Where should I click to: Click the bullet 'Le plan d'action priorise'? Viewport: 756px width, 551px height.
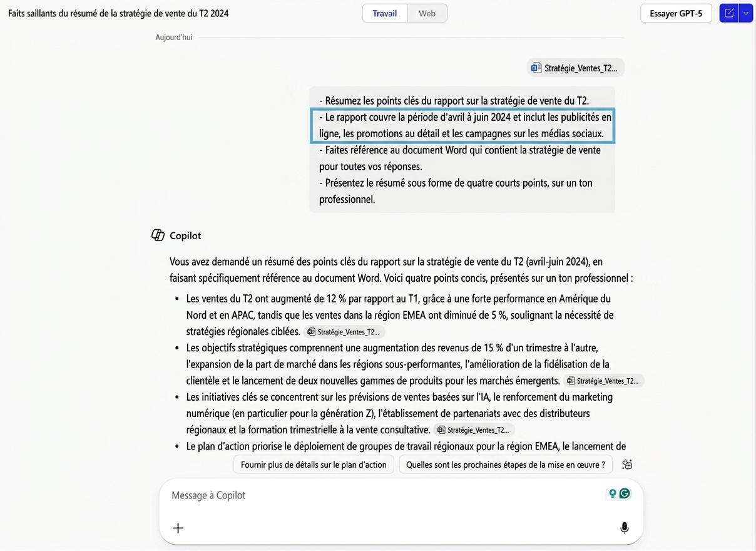[406, 446]
